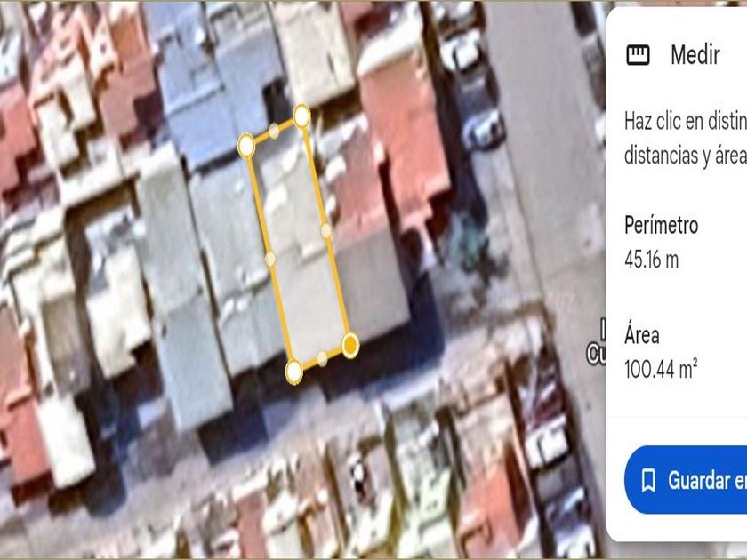This screenshot has width=747, height=560.
Task: Click the 100.44 m² area value
Action: point(661,369)
